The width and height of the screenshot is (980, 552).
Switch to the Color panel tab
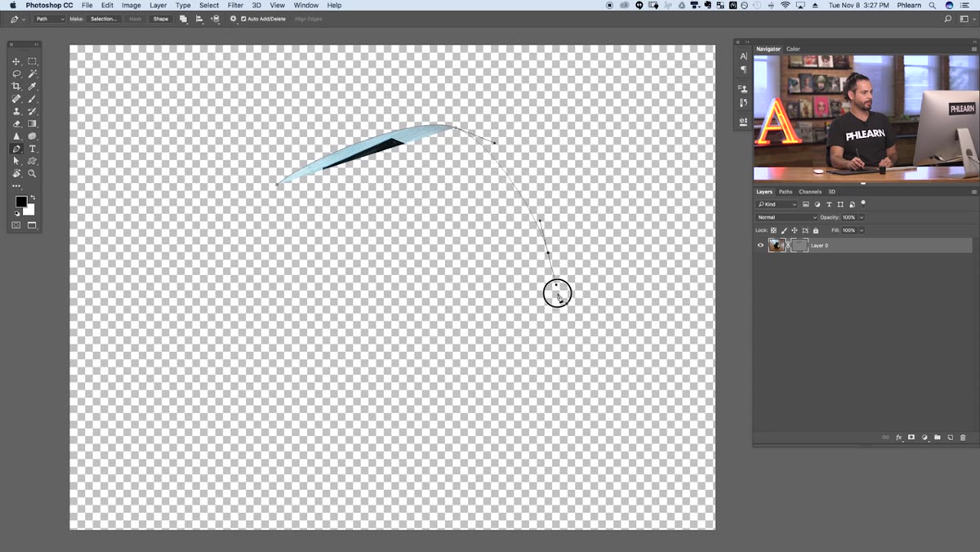[793, 49]
